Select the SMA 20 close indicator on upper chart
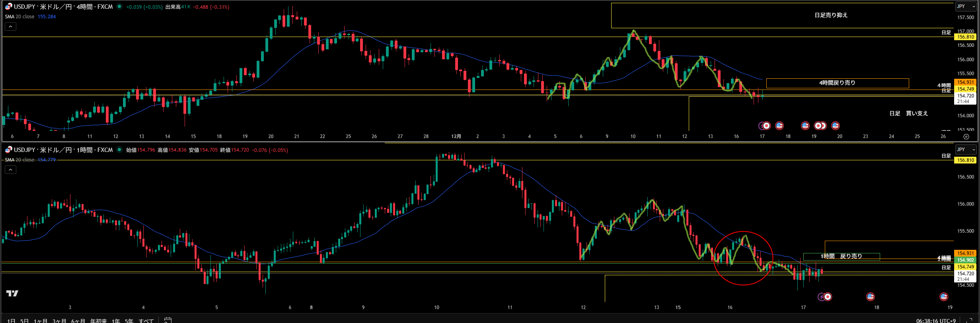This screenshot has width=980, height=323. click(20, 17)
